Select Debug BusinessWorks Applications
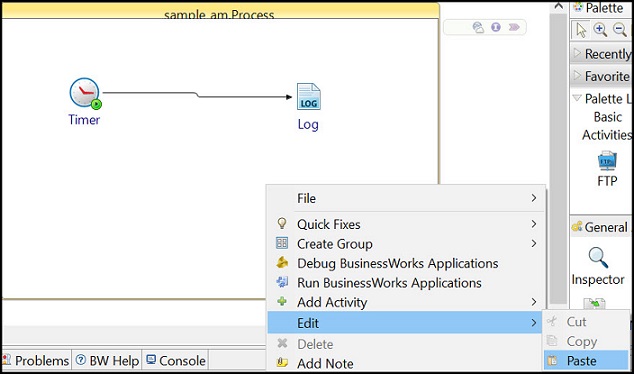Screen dimensions: 634x374 click(x=406, y=263)
